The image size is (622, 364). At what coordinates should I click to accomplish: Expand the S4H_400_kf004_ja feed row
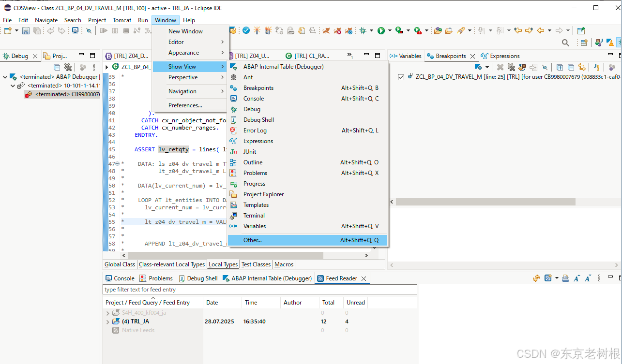[x=107, y=313]
